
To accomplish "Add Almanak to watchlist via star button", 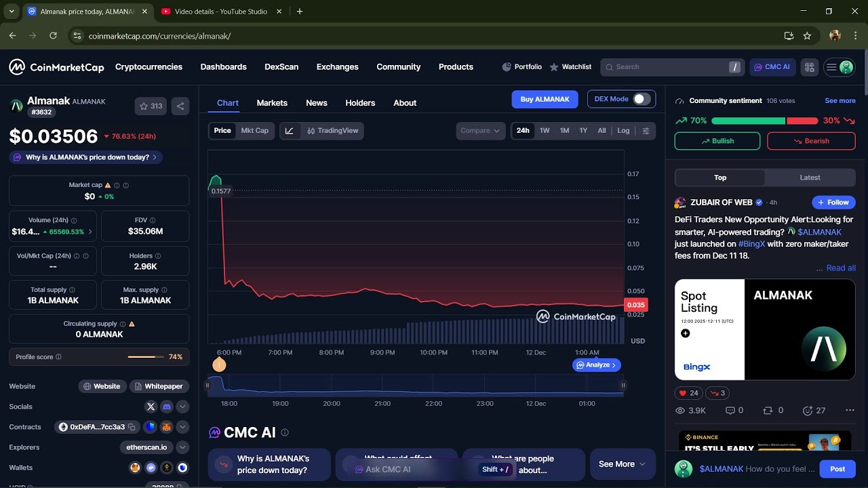I will click(x=151, y=106).
